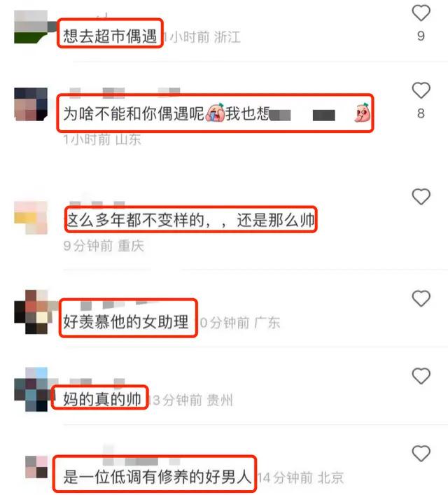
Task: Select the comment '妈的真的帅'
Action: [102, 399]
